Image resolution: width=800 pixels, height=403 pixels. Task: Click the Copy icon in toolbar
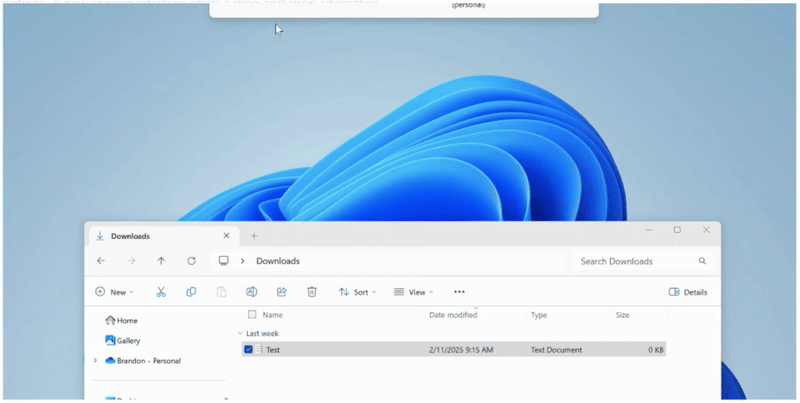coord(191,292)
